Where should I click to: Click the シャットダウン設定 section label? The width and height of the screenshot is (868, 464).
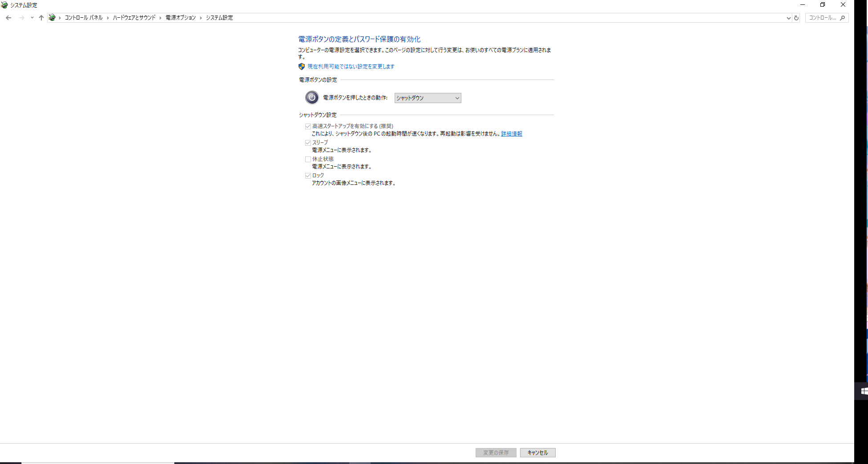[x=318, y=115]
